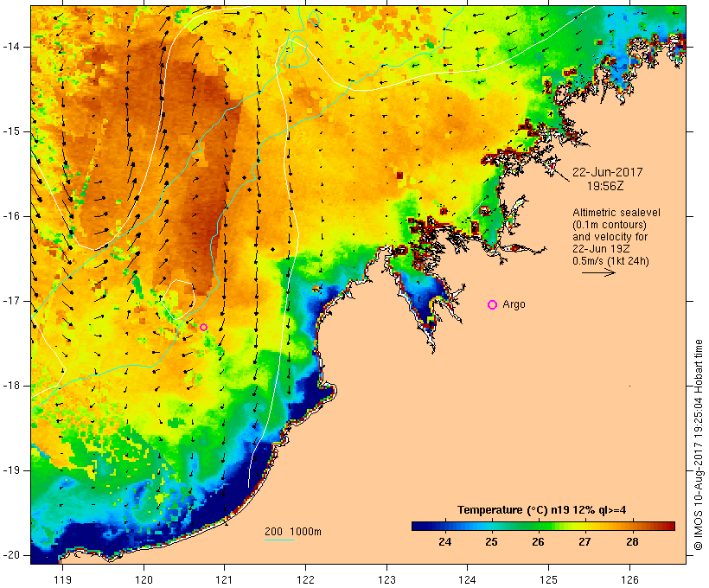Click the Argo float marker in the ocean
Image resolution: width=709 pixels, height=588 pixels.
(x=203, y=327)
